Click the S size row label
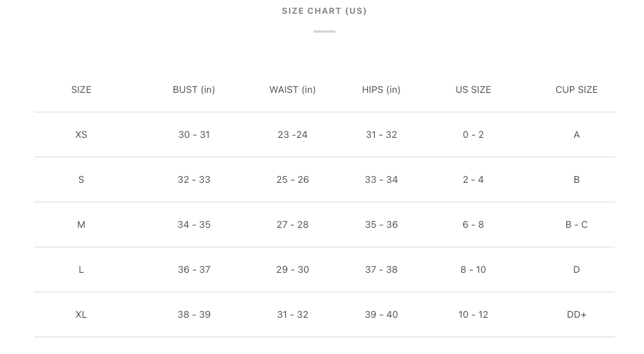The height and width of the screenshot is (354, 644). (x=81, y=180)
